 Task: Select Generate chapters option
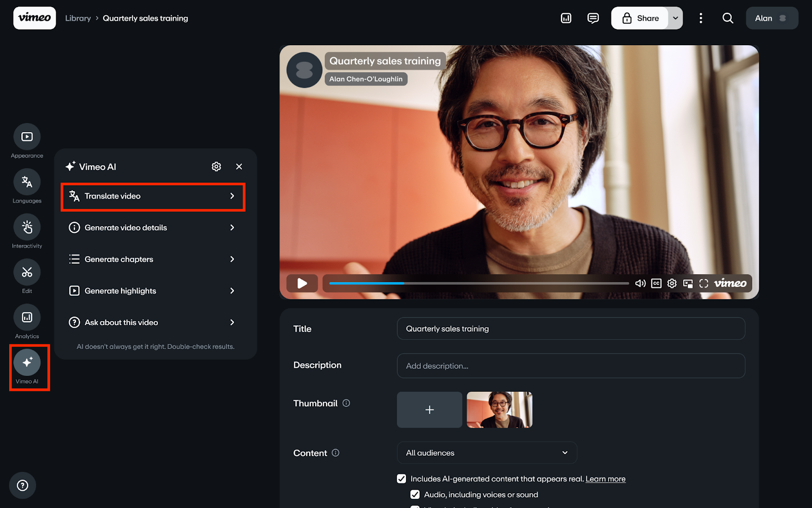(153, 259)
